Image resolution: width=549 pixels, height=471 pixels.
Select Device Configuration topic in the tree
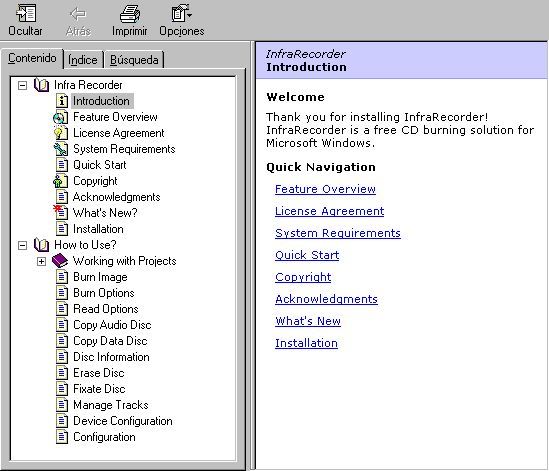[123, 421]
